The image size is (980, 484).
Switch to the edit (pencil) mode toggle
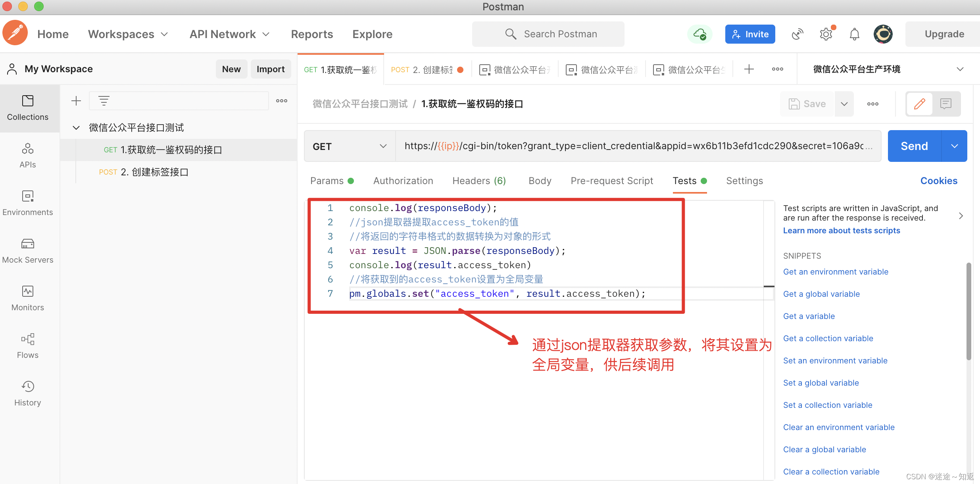(919, 104)
